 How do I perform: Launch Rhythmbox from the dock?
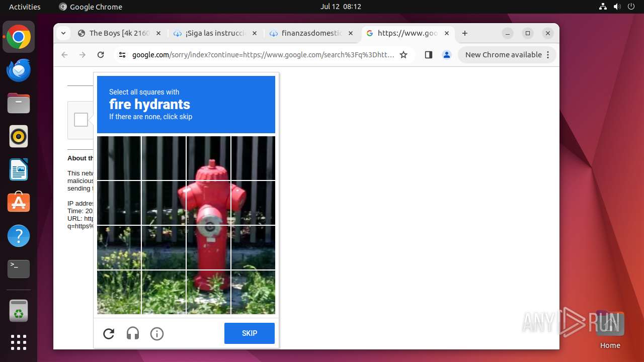(19, 137)
